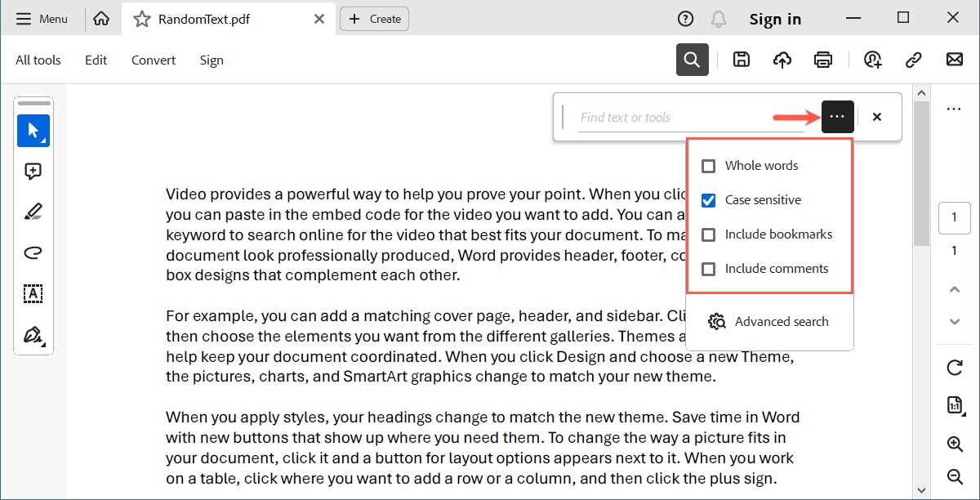Open the right panel more options ellipsis
The width and height of the screenshot is (980, 500).
coord(955,109)
